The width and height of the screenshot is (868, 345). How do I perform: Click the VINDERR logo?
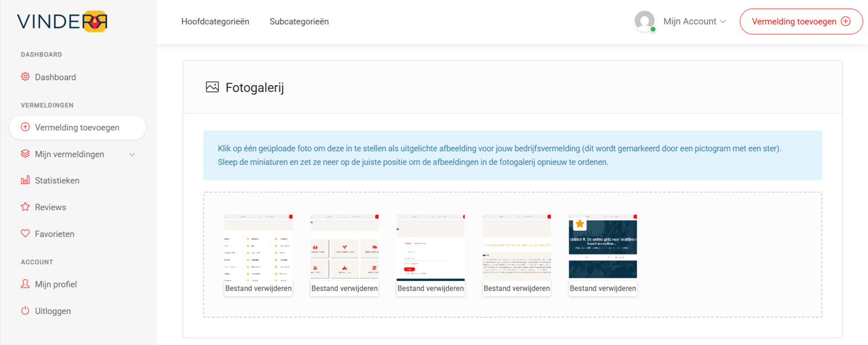tap(62, 22)
